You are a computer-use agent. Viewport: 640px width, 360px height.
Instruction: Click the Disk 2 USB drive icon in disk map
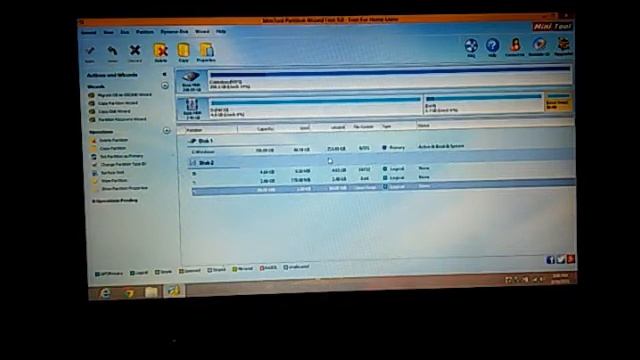(191, 105)
